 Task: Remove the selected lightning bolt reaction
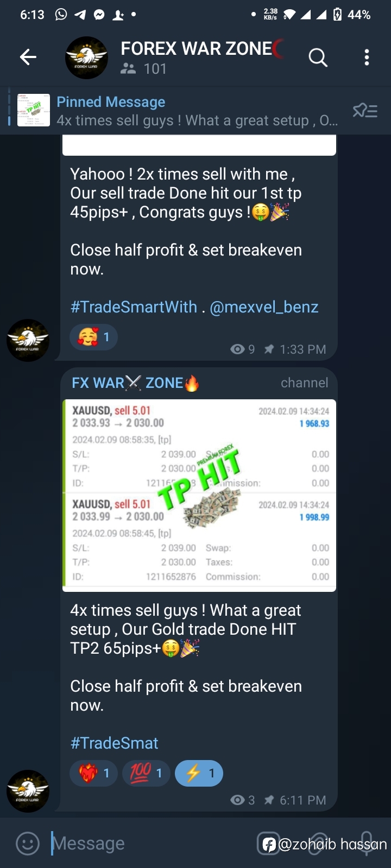pyautogui.click(x=199, y=773)
